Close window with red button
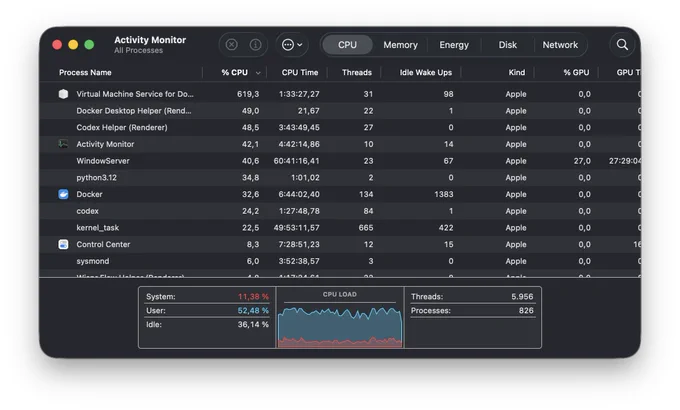This screenshot has width=680, height=410. (x=57, y=45)
